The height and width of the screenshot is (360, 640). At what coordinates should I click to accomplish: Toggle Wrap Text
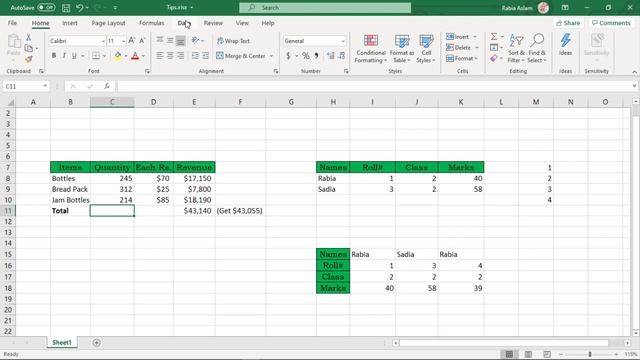(233, 41)
